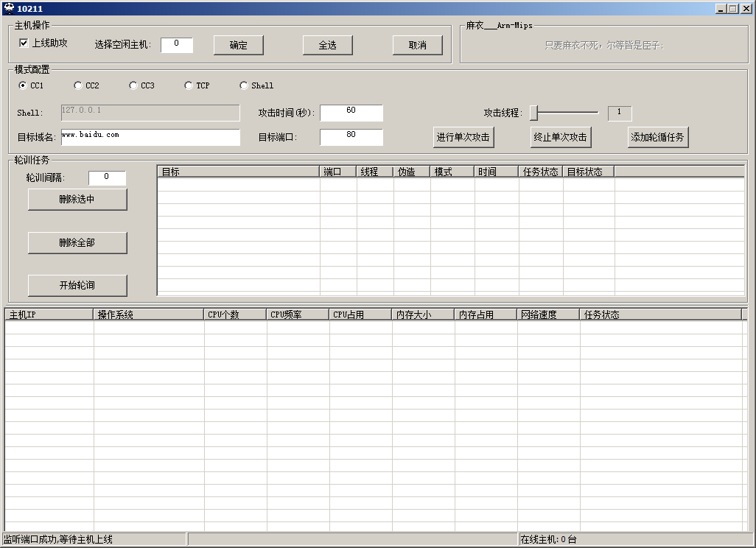Click the 任务状态 header in task table

[x=540, y=172]
